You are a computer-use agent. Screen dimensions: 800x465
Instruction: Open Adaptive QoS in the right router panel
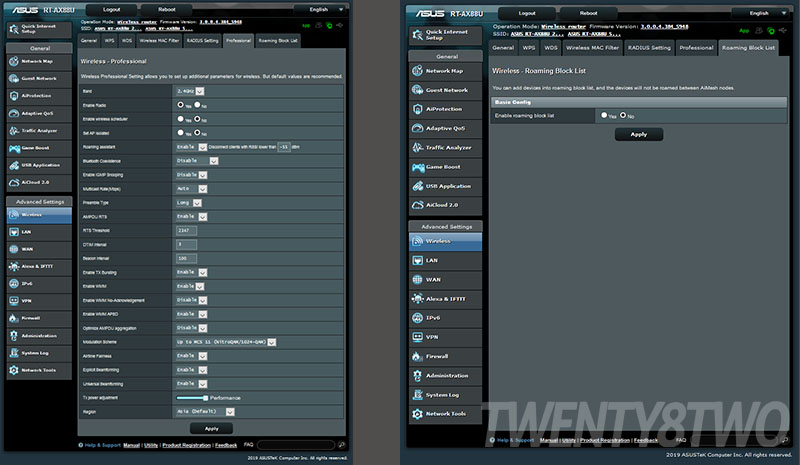pos(445,129)
